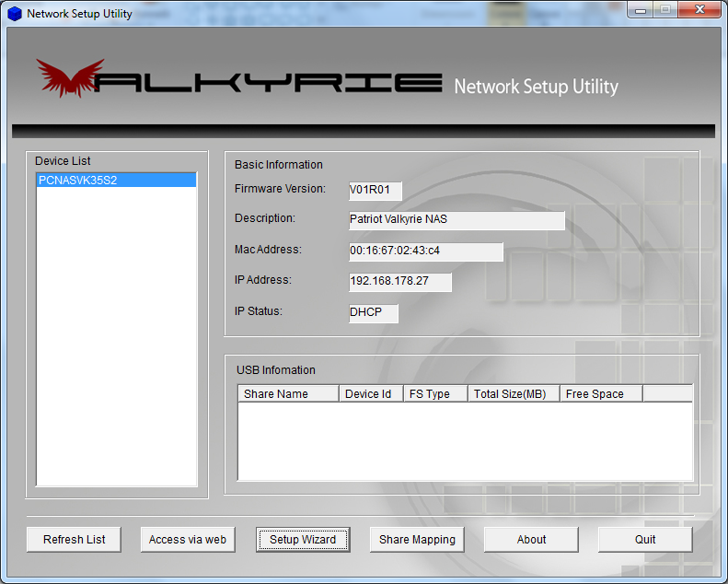Screen dimensions: 728x584
Task: Click the Basic Information heading
Action: [x=279, y=165]
